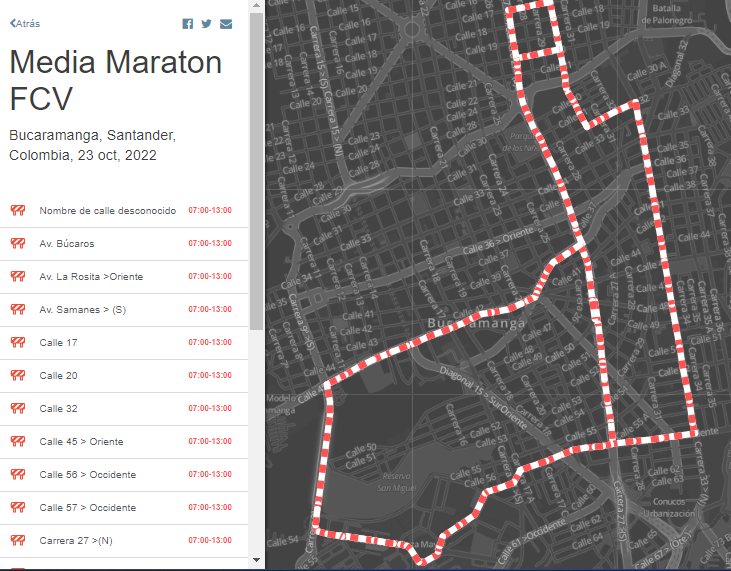The height and width of the screenshot is (571, 731).
Task: Click the sidebar scrollbar thumb
Action: pyautogui.click(x=256, y=172)
